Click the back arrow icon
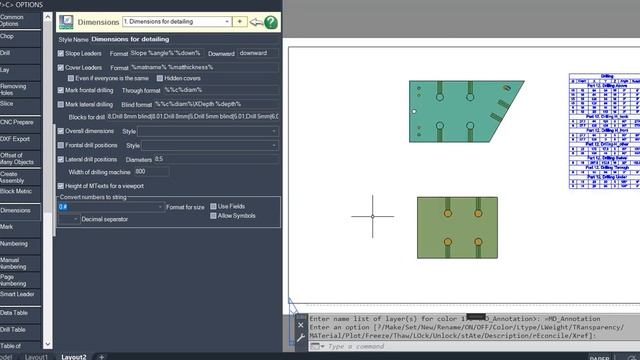Screen dimensions: 640x360 [x=256, y=22]
